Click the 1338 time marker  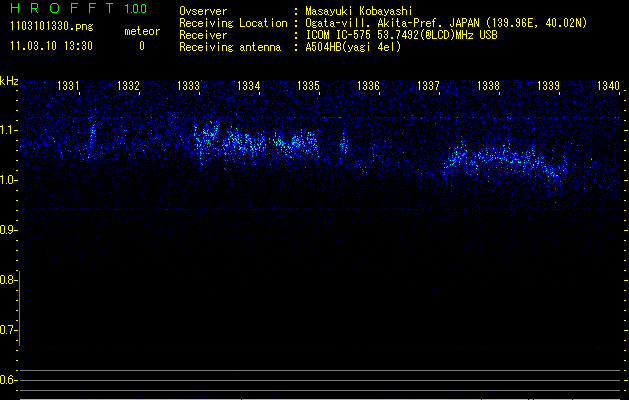pos(488,86)
